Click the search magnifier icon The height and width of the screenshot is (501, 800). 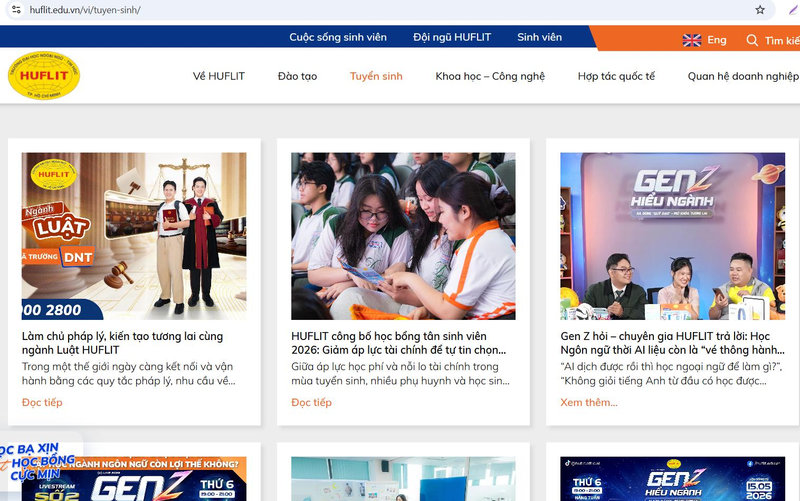click(752, 40)
